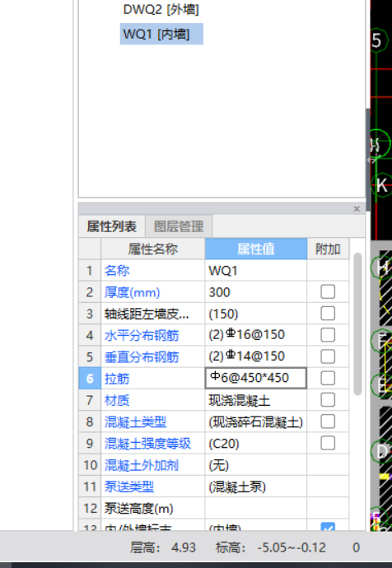Viewport: 392px width, 568px height.
Task: Select row number 6 header
Action: 90,378
